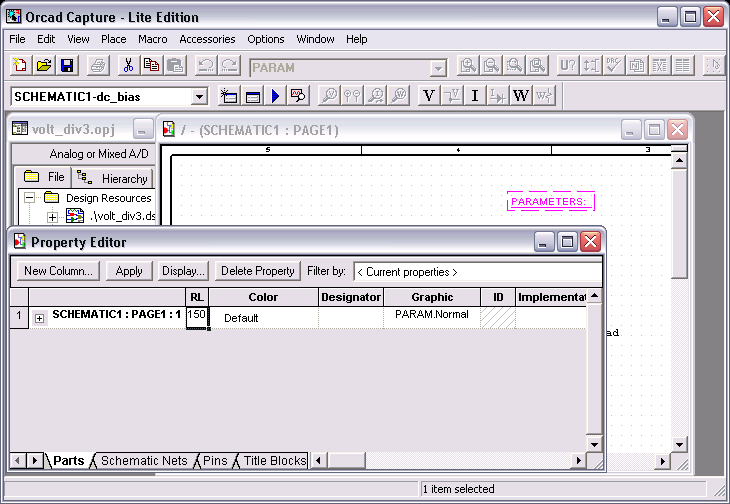
Task: Open the Accessories menu
Action: pos(207,39)
